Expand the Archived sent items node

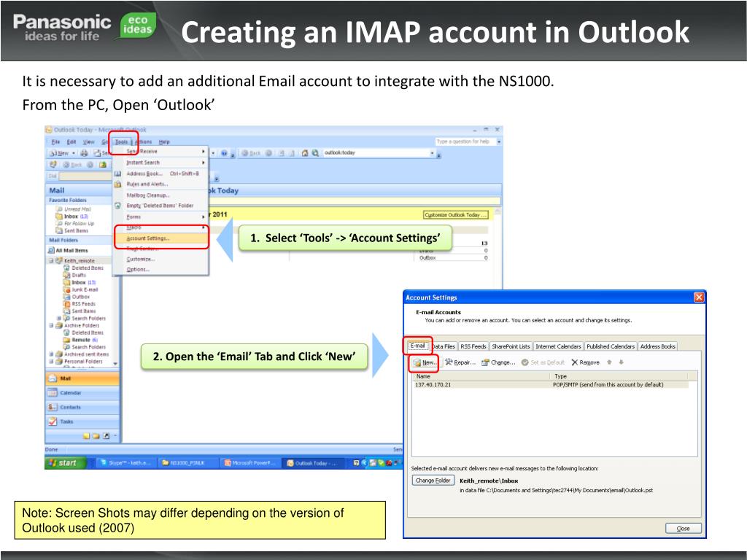point(51,354)
